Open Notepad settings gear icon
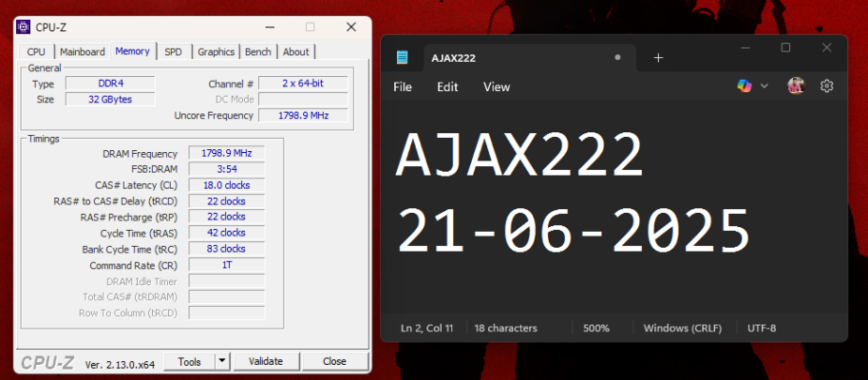This screenshot has width=868, height=380. coord(826,85)
